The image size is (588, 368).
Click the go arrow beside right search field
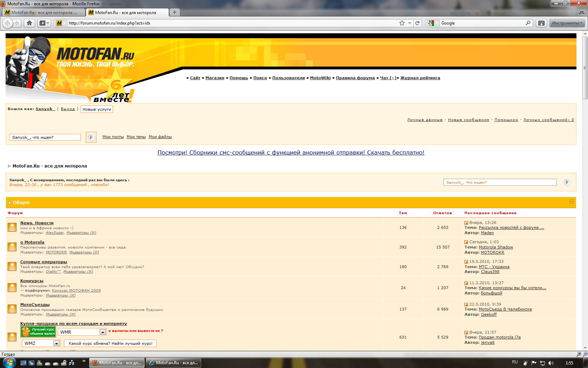click(x=567, y=182)
